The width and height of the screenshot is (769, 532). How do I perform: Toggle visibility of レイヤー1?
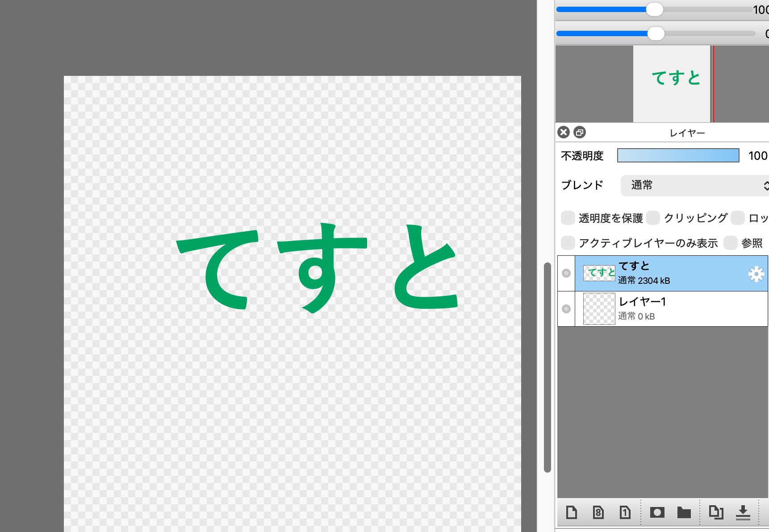(x=566, y=308)
